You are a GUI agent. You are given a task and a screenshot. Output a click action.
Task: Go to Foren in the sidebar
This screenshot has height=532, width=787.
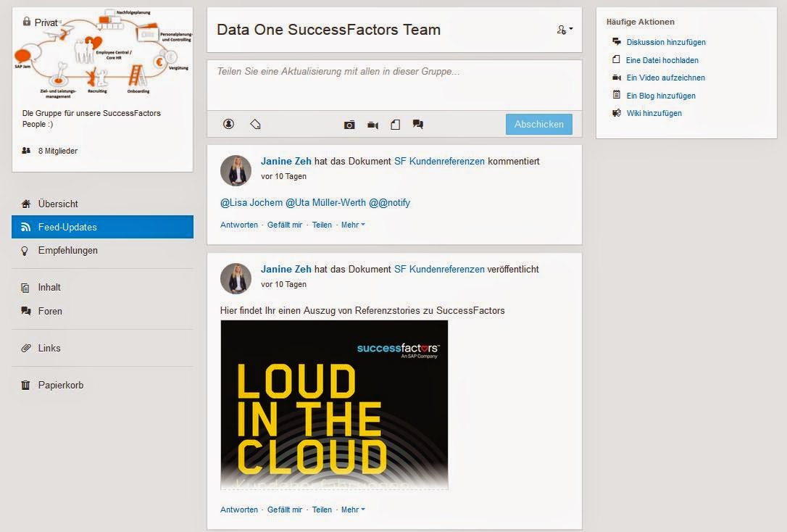click(50, 311)
